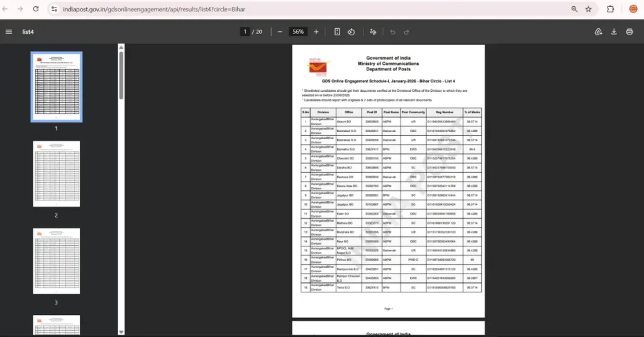
Task: Click the "PWD-C" community cell in row 16
Action: 413,260
